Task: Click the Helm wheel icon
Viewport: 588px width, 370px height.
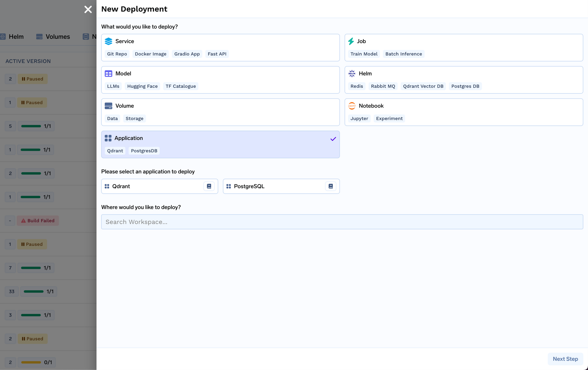Action: 352,74
